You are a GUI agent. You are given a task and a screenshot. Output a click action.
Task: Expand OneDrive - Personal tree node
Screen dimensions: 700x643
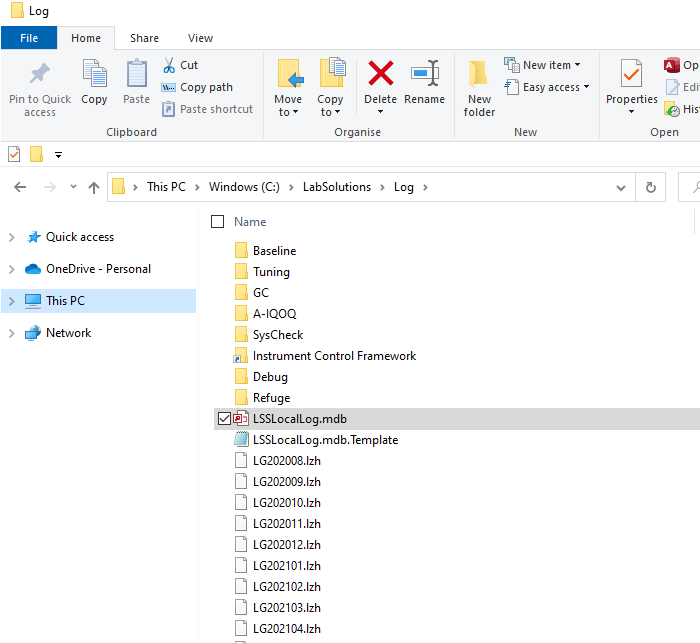(12, 269)
